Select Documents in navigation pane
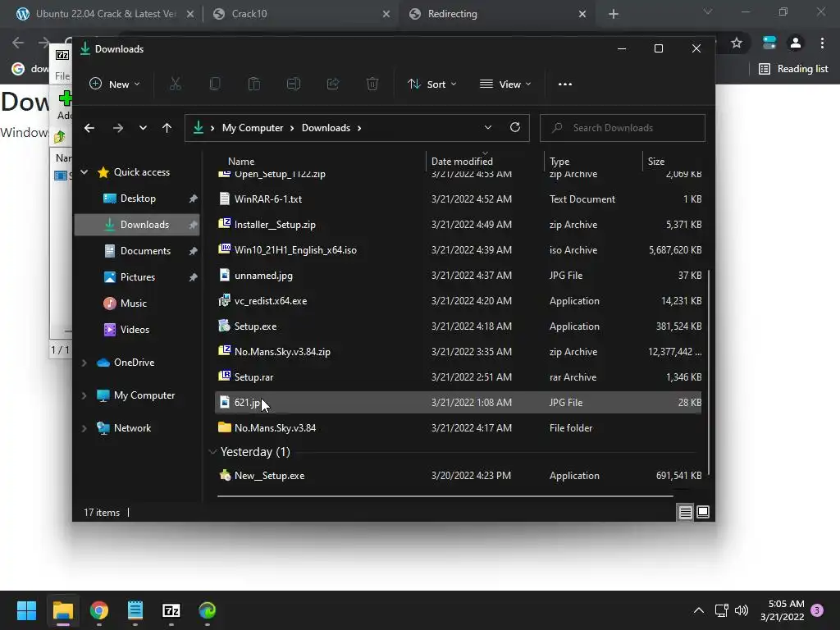This screenshot has height=630, width=840. [145, 251]
